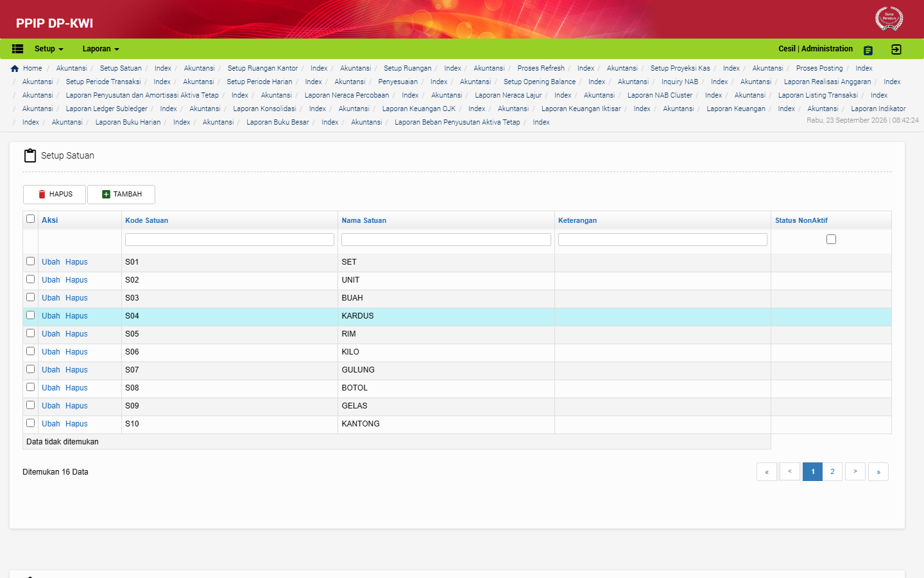Click the Cesil | Administration user label
Viewport: 924px width, 578px height.
(816, 49)
